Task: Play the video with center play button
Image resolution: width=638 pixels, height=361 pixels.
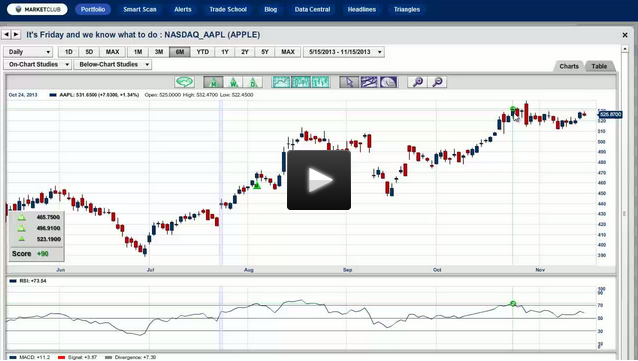Action: point(319,180)
